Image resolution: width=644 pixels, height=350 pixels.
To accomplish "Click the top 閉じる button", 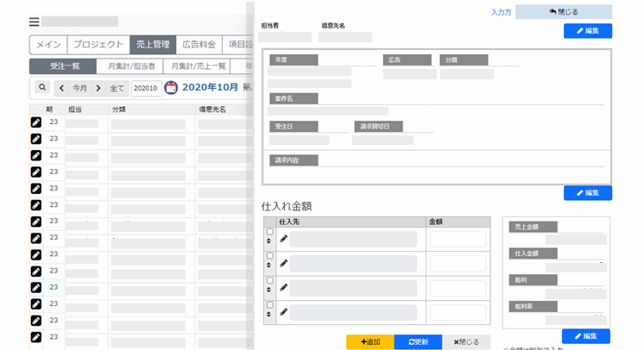I will point(564,12).
